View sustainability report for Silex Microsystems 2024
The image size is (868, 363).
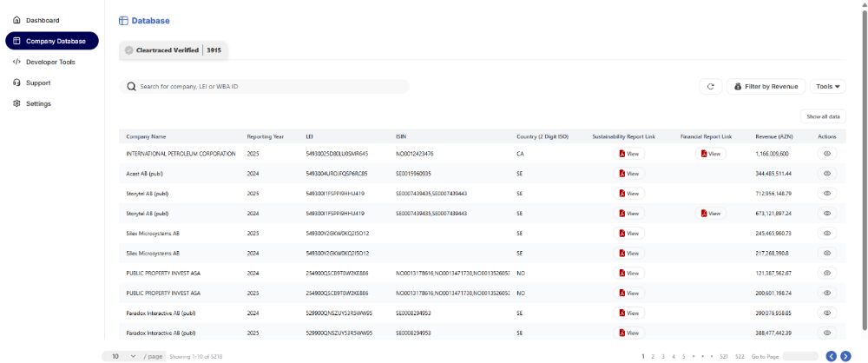pyautogui.click(x=628, y=254)
